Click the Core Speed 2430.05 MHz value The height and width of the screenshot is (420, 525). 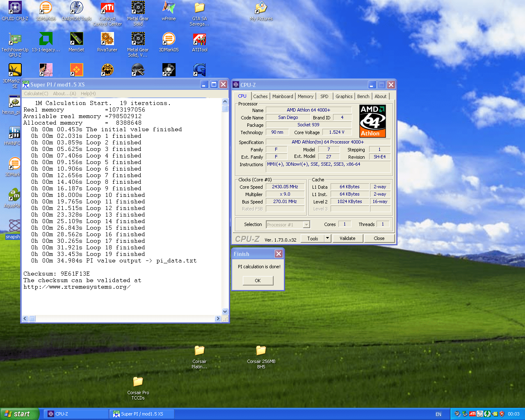click(285, 187)
